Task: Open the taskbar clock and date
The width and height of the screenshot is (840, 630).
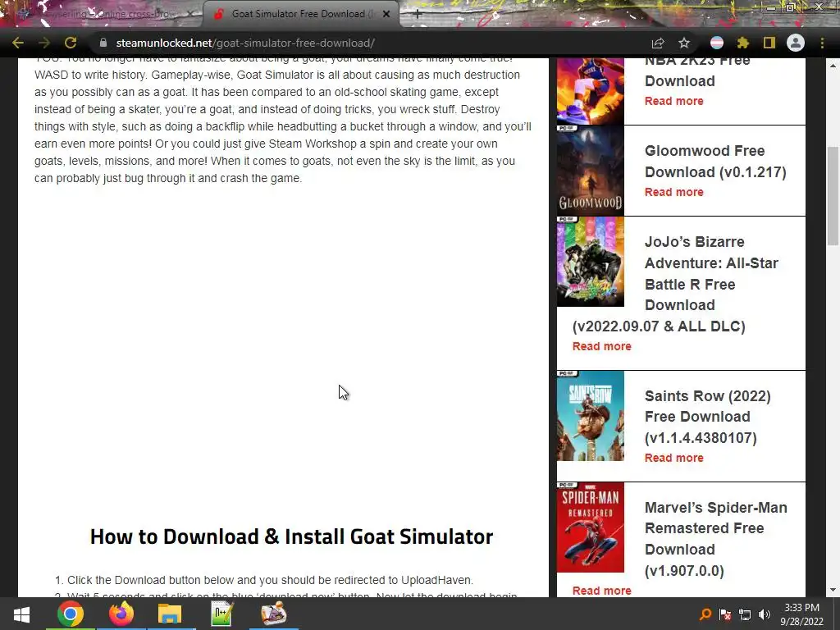Action: (802, 614)
